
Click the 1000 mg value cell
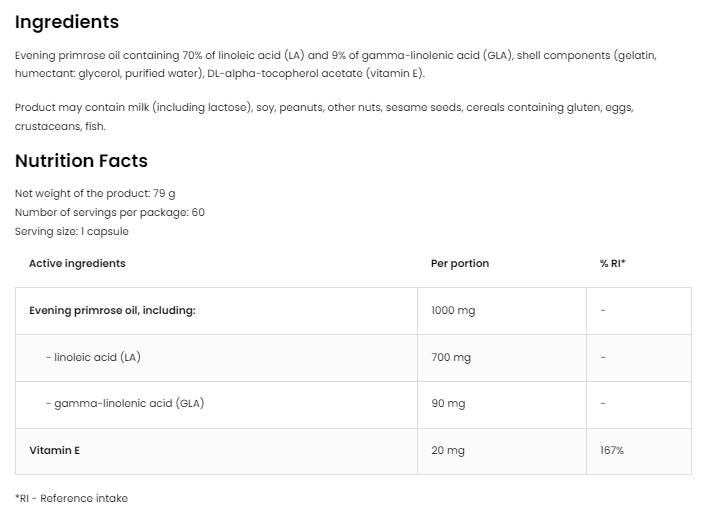pos(453,310)
